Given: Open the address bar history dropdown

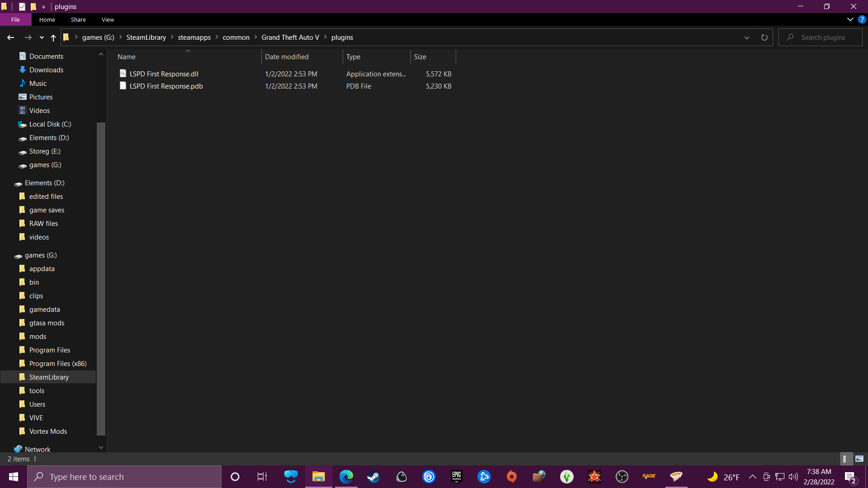Looking at the screenshot, I should pyautogui.click(x=747, y=38).
